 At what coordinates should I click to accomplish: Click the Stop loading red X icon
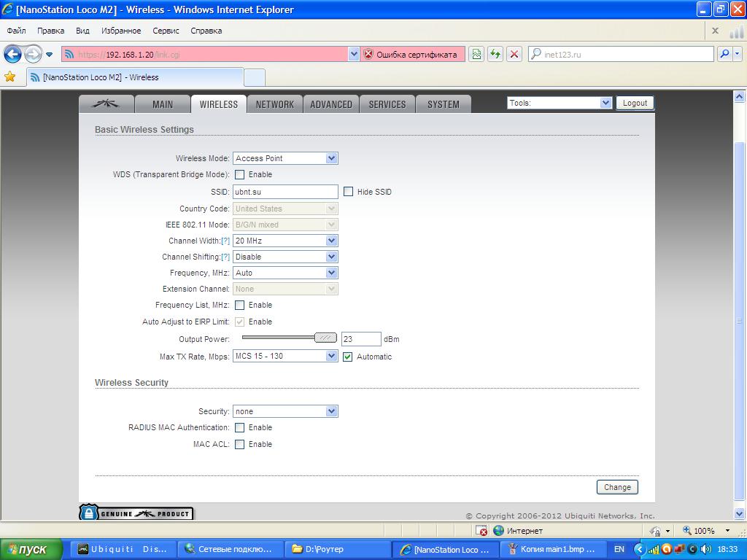pyautogui.click(x=514, y=54)
